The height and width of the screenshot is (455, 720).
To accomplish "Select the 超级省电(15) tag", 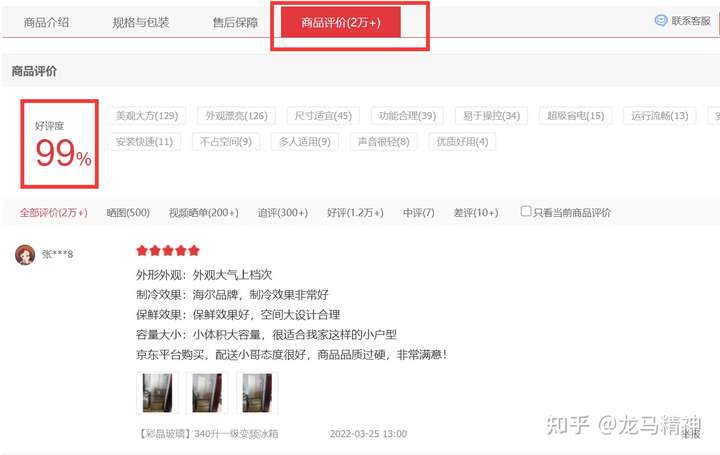I will 575,116.
